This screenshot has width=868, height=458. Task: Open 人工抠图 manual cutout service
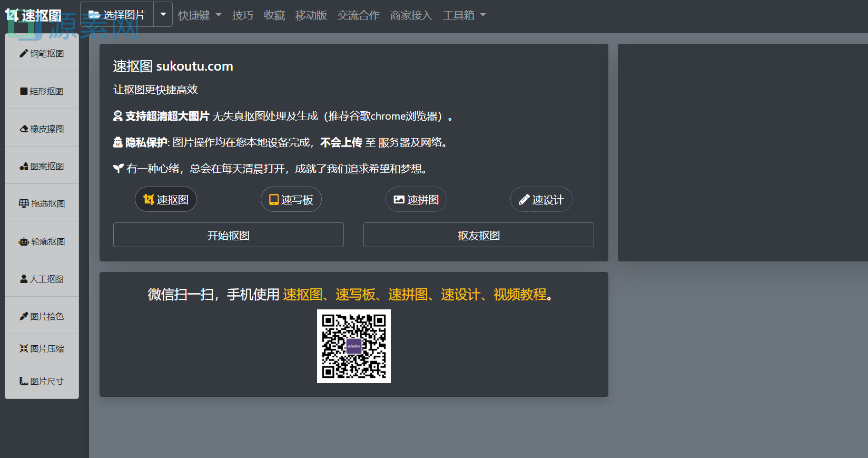click(x=42, y=279)
